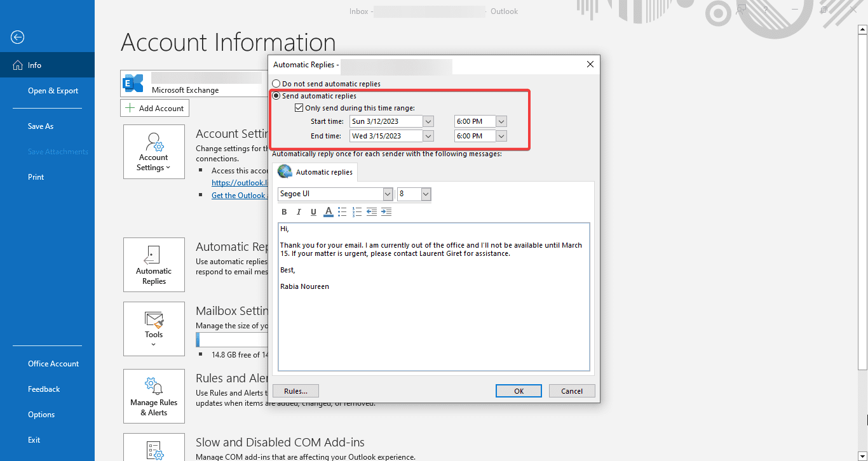Open Automatic Replies from Account Information

pos(154,265)
